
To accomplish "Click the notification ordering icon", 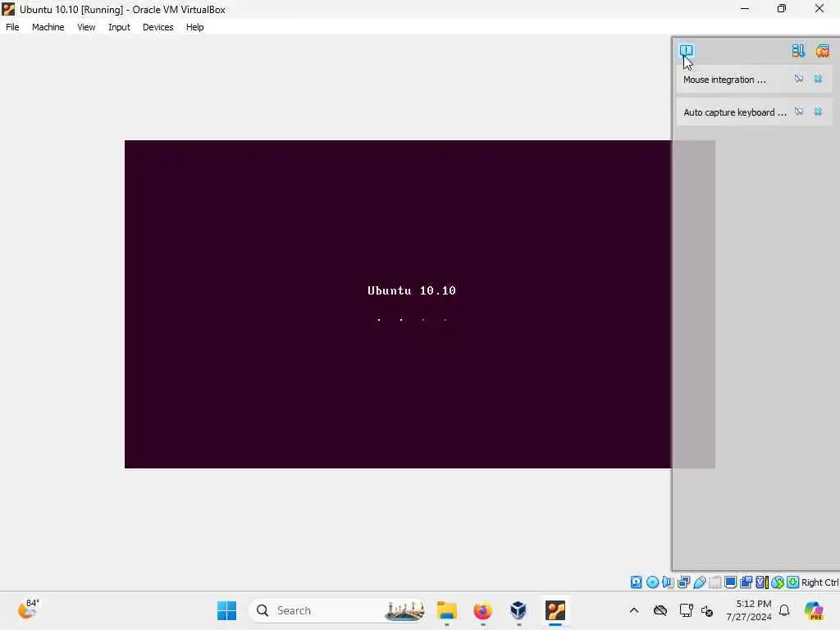I will 798,51.
